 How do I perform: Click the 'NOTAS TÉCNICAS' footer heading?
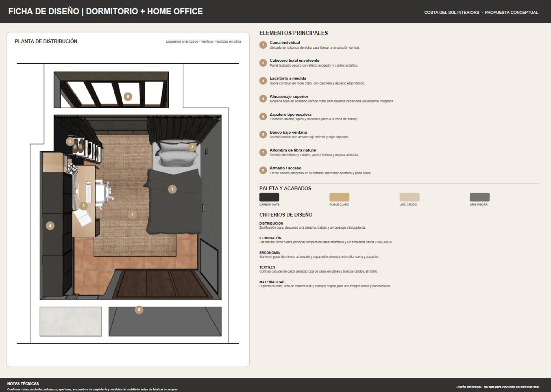click(23, 383)
